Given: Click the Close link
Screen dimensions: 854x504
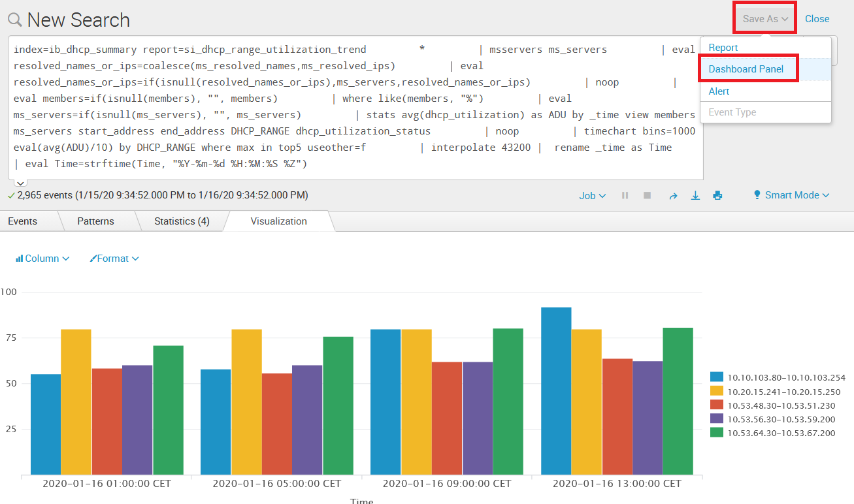Looking at the screenshot, I should coord(817,19).
